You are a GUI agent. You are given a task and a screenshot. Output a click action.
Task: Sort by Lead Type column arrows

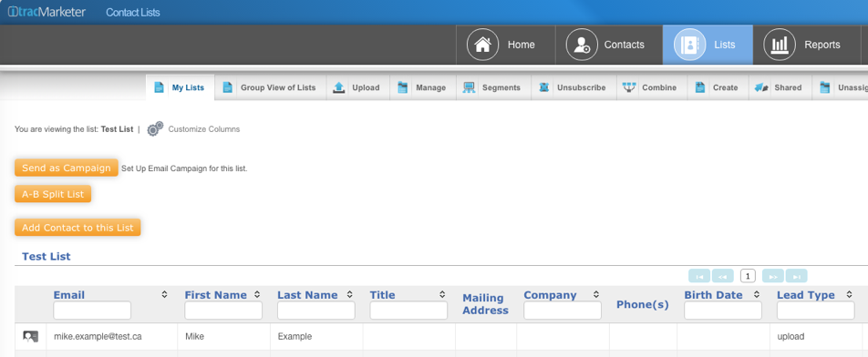coord(849,294)
